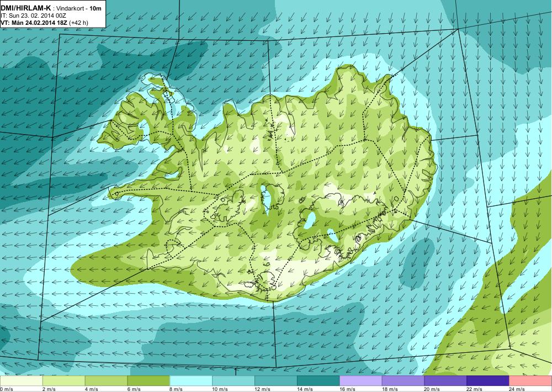The image size is (552, 392).
Task: Click the '22 m/s' legend label
Action: 475,389
